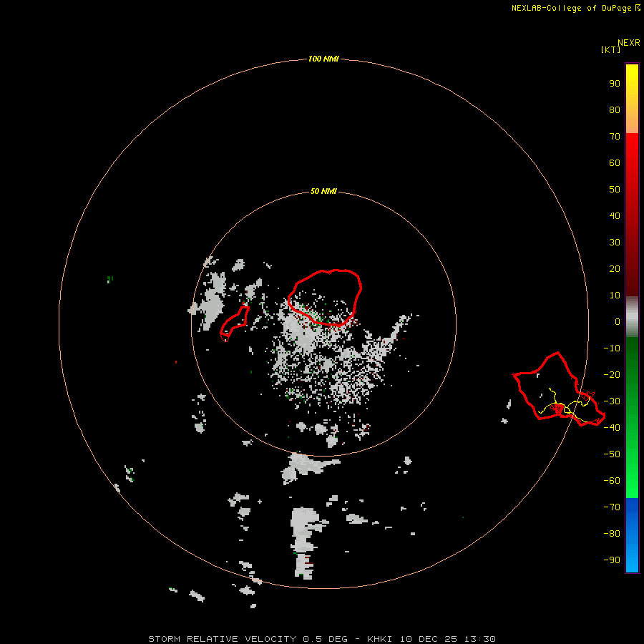
Task: Click the "-60" scale value
Action: (x=612, y=481)
